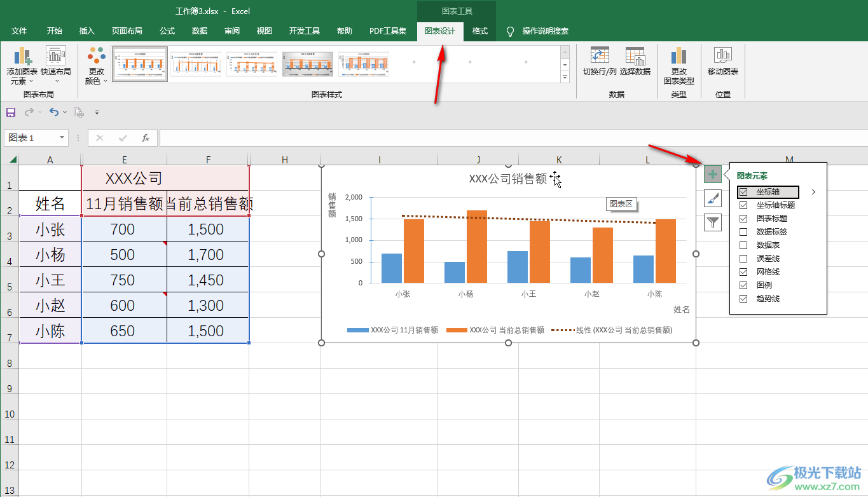The width and height of the screenshot is (868, 497).
Task: Select the chart title XXX公司销售额
Action: click(x=508, y=179)
